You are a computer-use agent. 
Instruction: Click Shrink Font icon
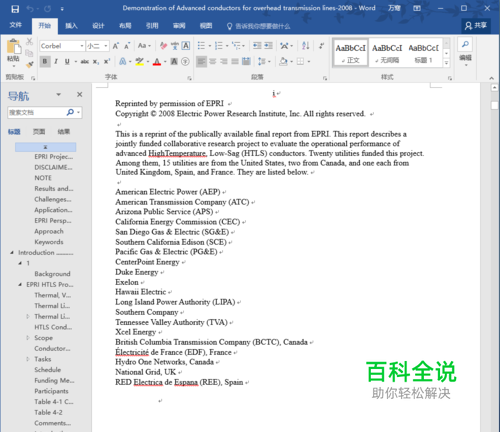tap(127, 46)
